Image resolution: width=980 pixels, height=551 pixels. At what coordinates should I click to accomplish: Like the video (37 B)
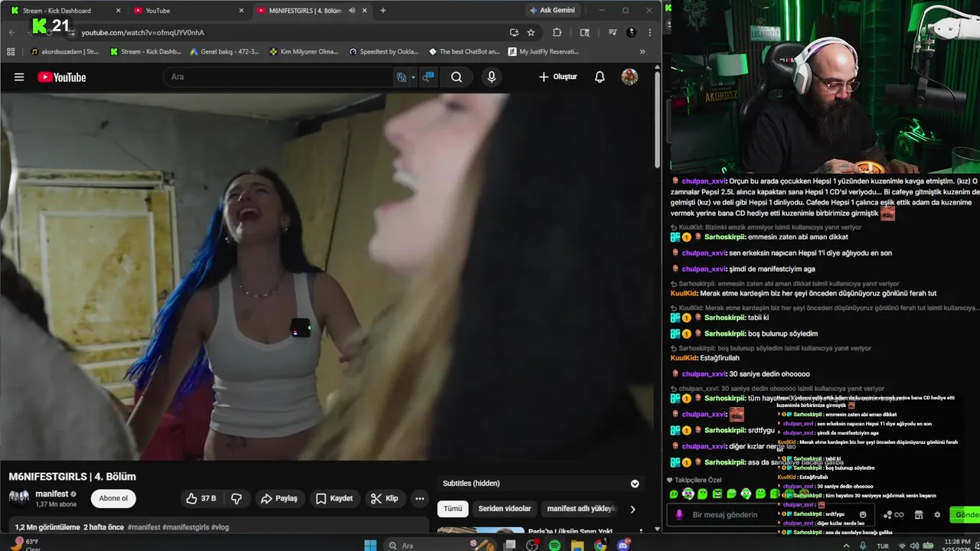click(x=201, y=498)
